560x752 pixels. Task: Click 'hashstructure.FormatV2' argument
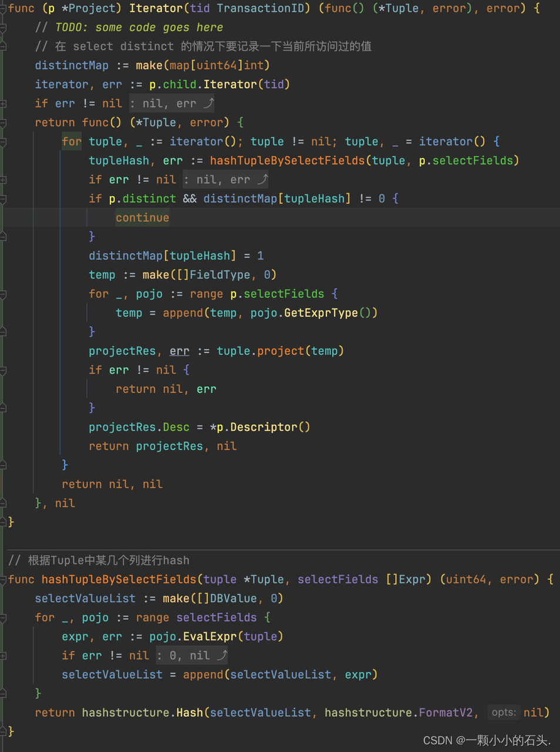398,713
